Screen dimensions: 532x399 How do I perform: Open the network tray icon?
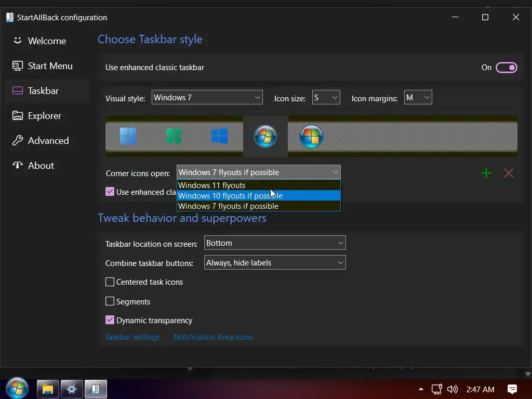(x=436, y=389)
